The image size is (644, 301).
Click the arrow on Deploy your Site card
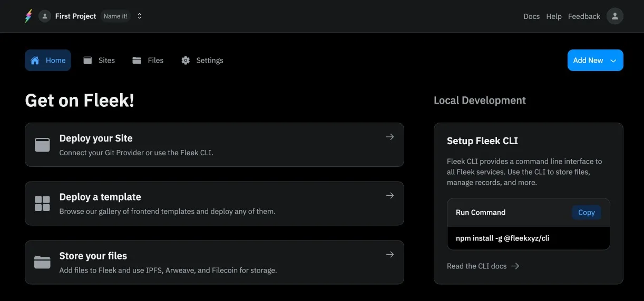point(389,137)
